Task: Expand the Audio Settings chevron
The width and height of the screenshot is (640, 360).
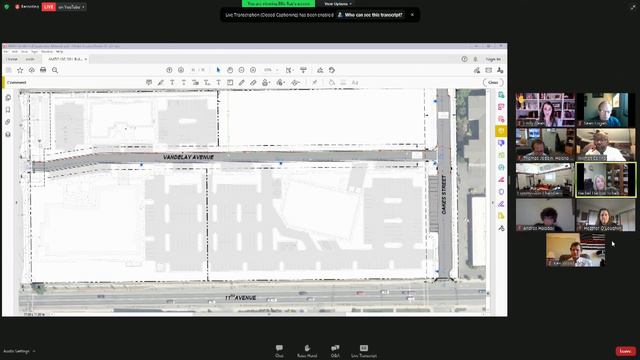Action: (x=34, y=351)
